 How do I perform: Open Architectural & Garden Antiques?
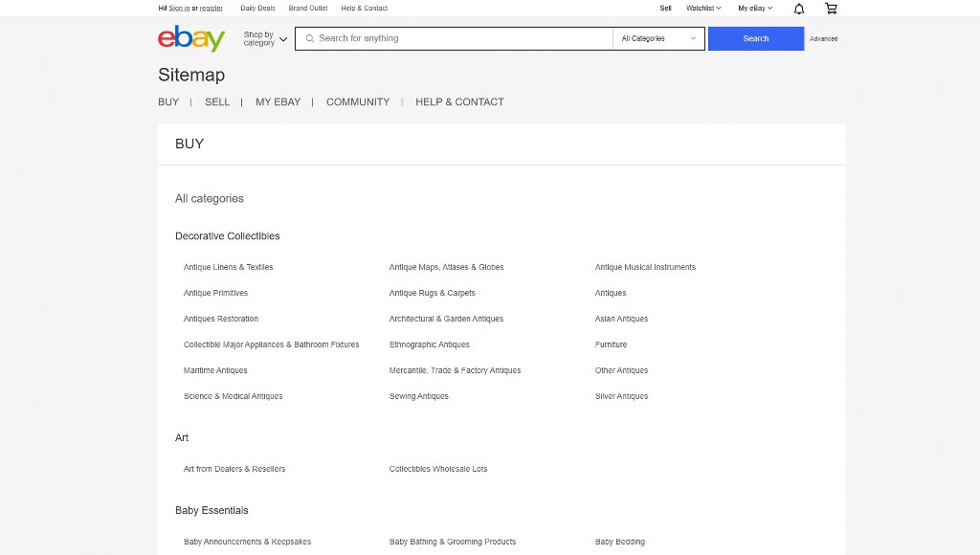446,319
